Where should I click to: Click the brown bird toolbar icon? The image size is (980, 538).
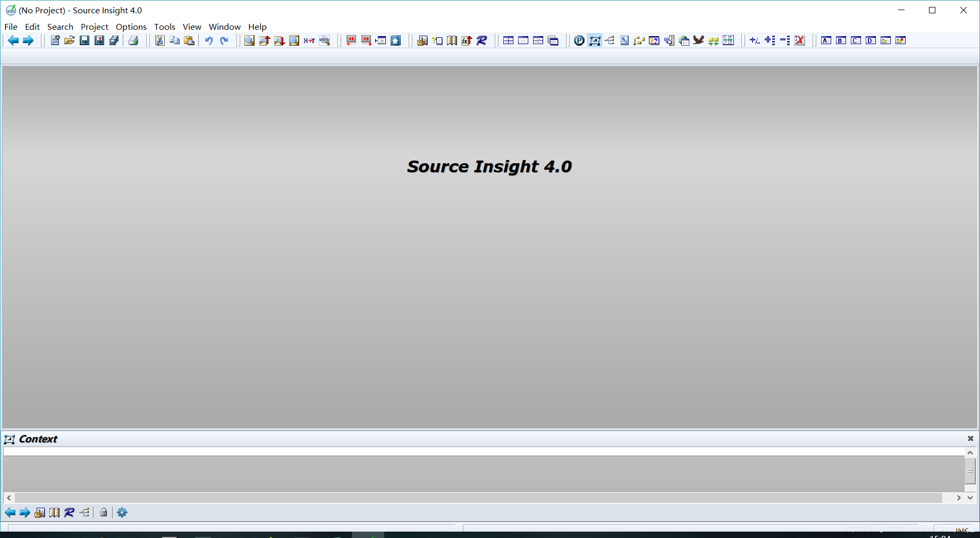tap(699, 40)
